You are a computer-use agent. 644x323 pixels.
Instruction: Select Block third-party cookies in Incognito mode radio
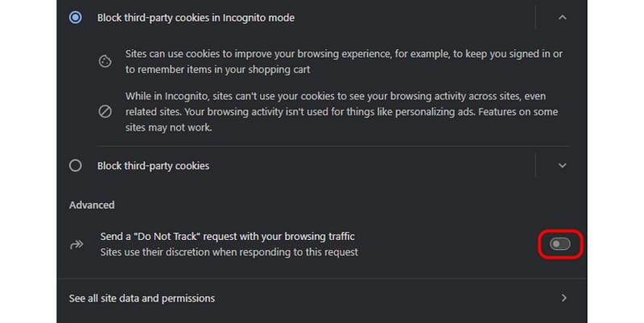pyautogui.click(x=76, y=17)
